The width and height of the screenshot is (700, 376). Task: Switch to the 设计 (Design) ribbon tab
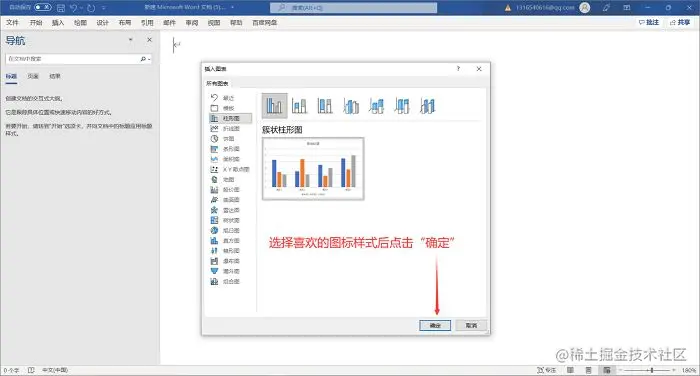click(x=103, y=22)
